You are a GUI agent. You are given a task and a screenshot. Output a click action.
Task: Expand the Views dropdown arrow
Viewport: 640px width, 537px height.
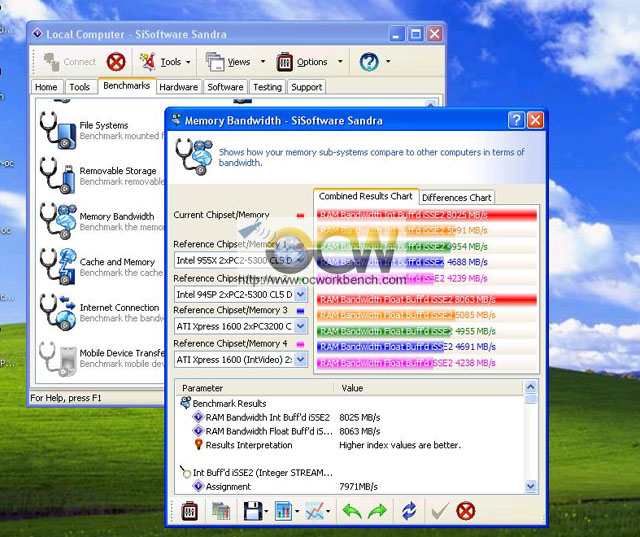point(263,62)
